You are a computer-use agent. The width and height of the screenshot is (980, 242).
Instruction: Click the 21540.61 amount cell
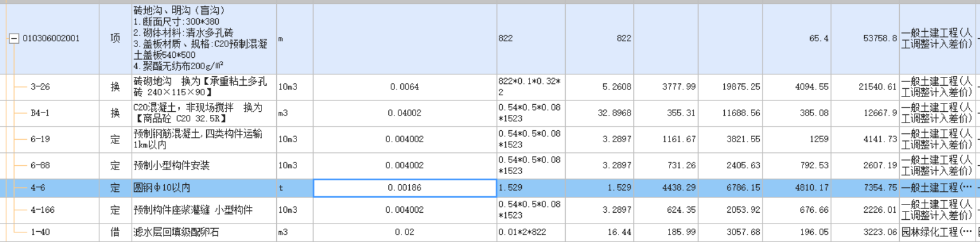(x=865, y=87)
